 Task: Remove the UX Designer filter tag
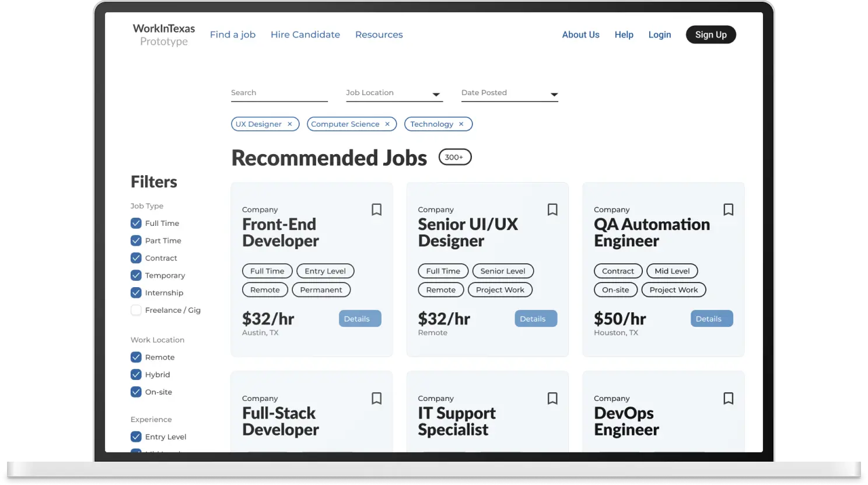[290, 124]
